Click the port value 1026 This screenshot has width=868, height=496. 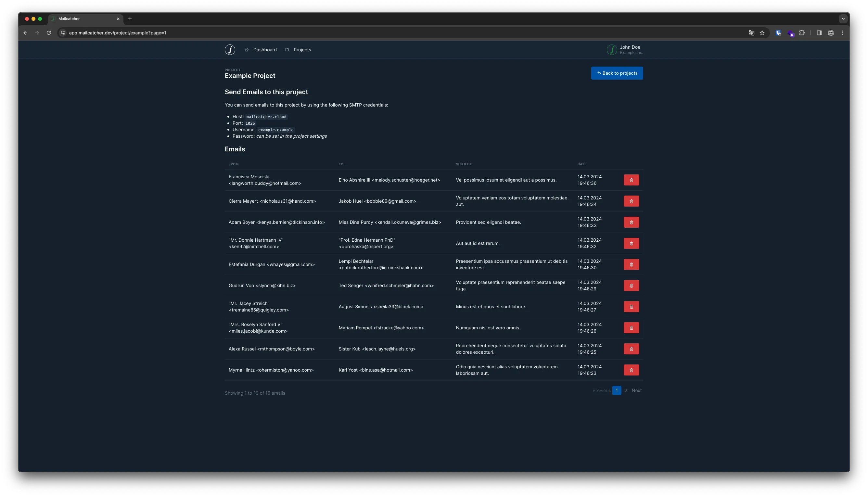[x=250, y=123]
